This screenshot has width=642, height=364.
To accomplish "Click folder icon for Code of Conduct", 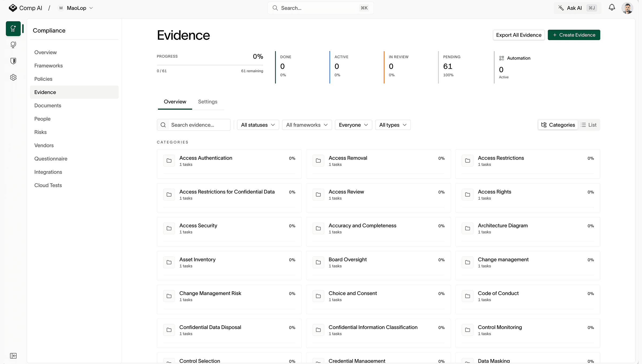I will pos(468,296).
